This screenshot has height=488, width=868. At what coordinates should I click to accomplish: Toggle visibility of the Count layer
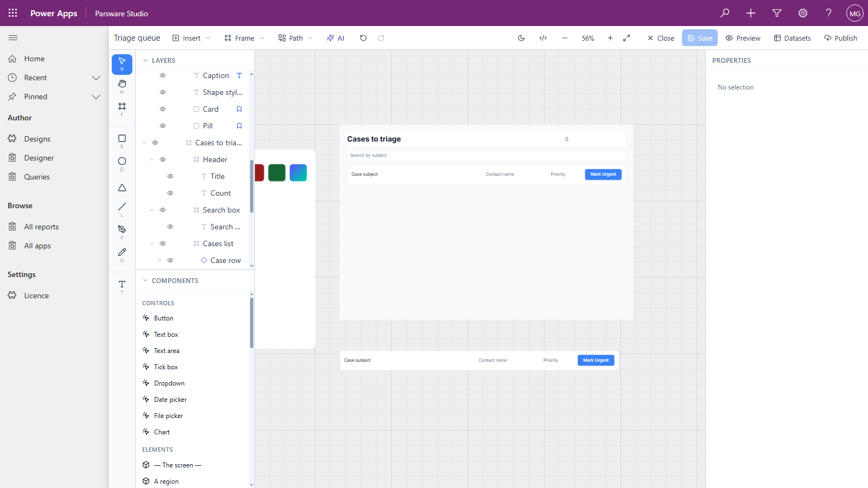170,193
